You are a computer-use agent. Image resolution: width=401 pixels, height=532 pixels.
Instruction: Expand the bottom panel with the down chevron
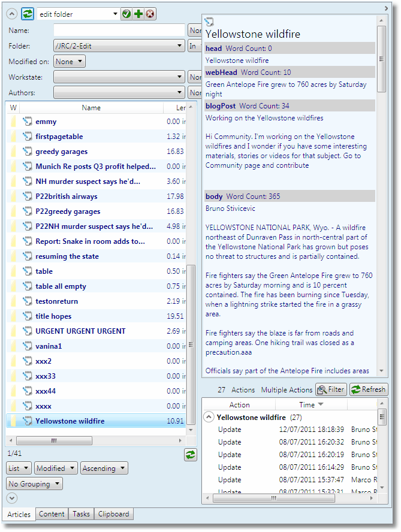(x=11, y=498)
